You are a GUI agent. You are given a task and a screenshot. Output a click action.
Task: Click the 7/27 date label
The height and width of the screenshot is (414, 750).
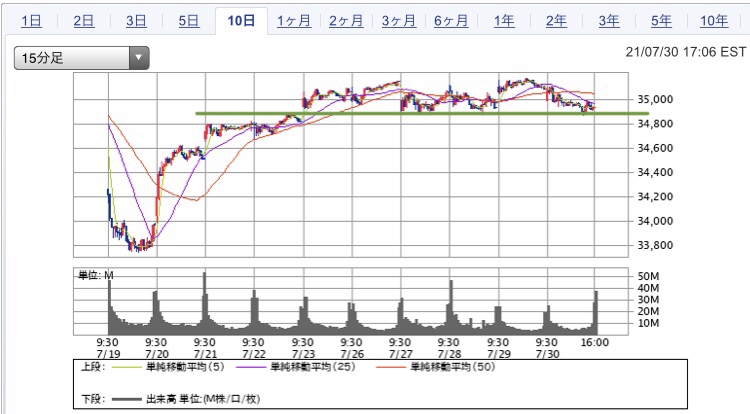pyautogui.click(x=400, y=354)
